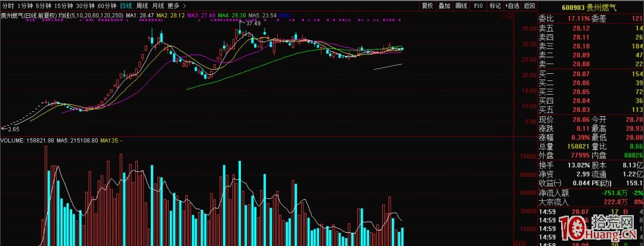Image resolution: width=644 pixels, height=246 pixels.
Task: Click the PE(动) 159.1 value
Action: (635, 183)
